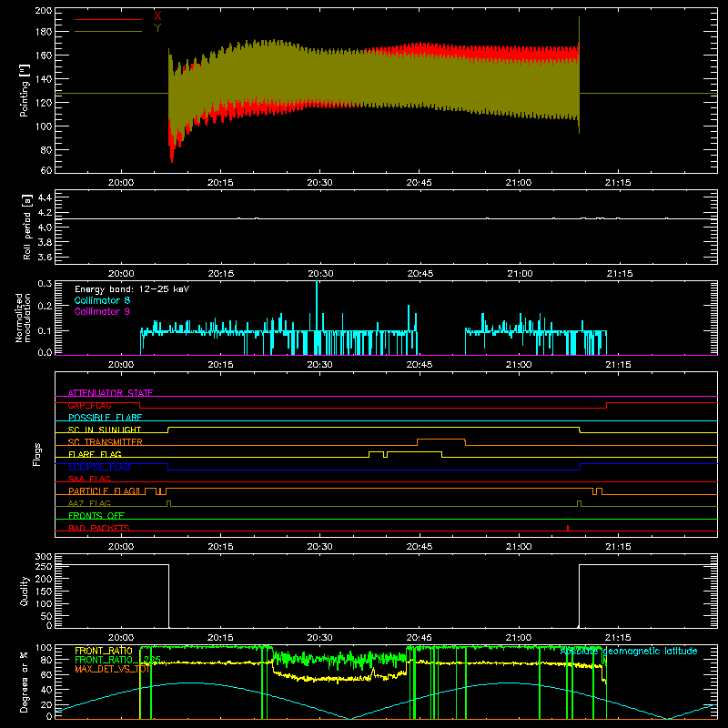Image resolution: width=728 pixels, height=728 pixels.
Task: Click the tall cyan modulation spike near 20:30
Action: pyautogui.click(x=317, y=307)
